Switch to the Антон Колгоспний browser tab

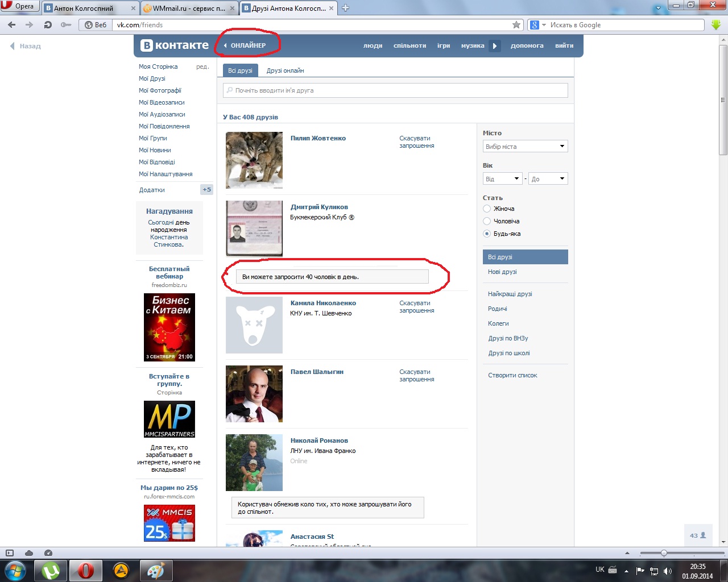(90, 8)
